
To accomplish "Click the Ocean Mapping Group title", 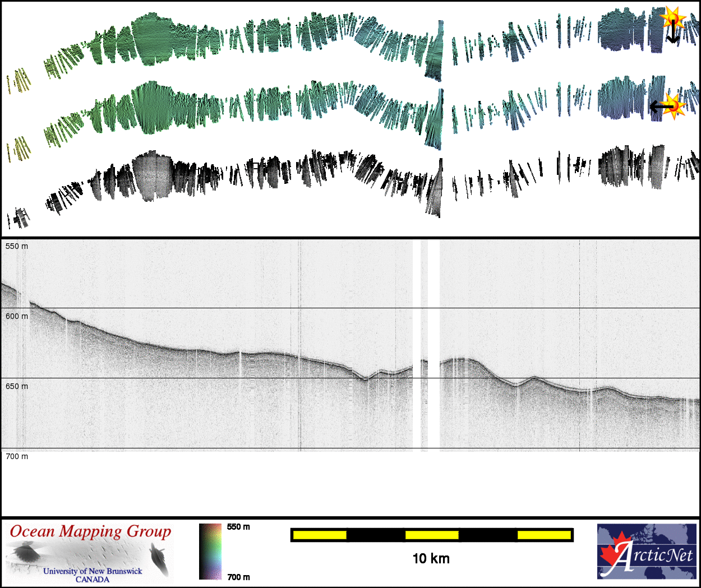I will pos(90,531).
